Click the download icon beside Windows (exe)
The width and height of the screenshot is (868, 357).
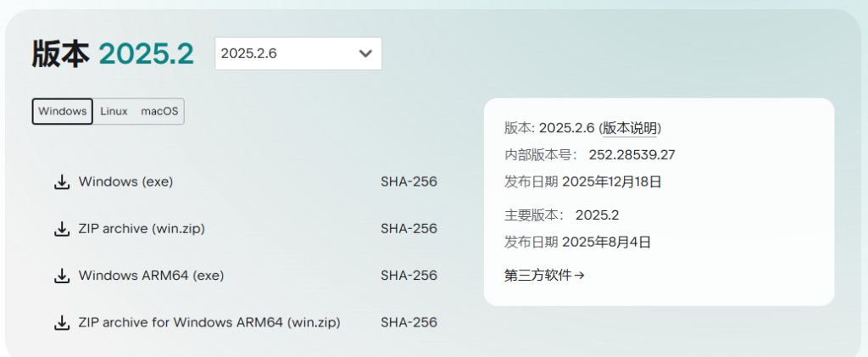point(61,182)
